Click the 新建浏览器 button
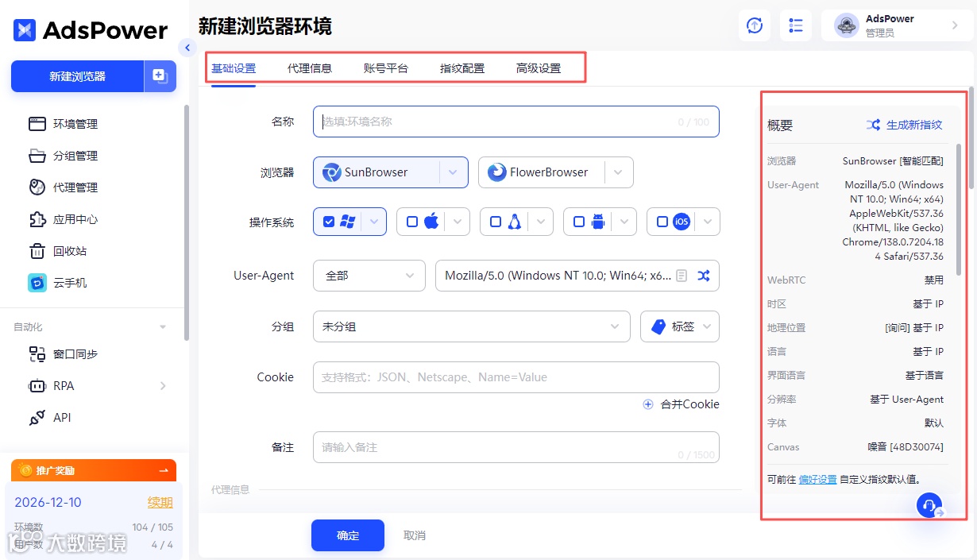The height and width of the screenshot is (560, 977). [77, 76]
